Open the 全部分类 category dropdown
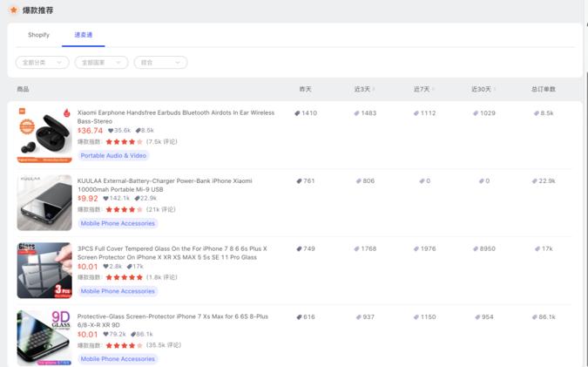 tap(42, 63)
